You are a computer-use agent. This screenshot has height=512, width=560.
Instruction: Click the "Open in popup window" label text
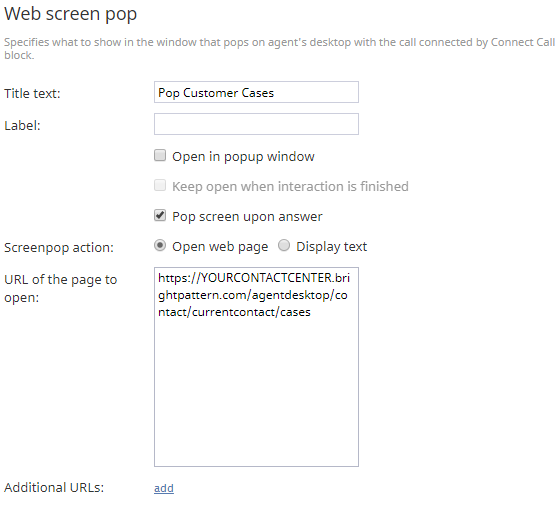(x=243, y=157)
